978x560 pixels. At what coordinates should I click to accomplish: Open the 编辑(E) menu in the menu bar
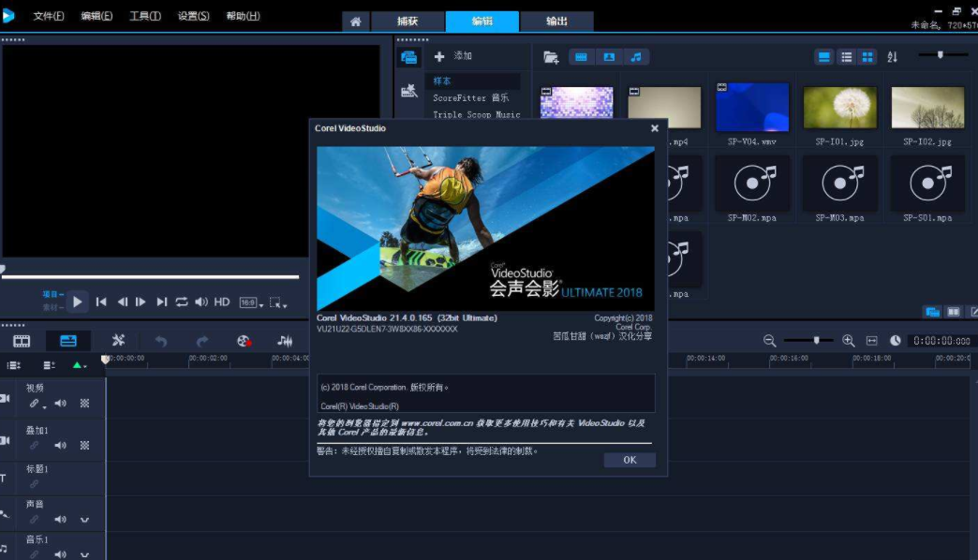tap(96, 16)
